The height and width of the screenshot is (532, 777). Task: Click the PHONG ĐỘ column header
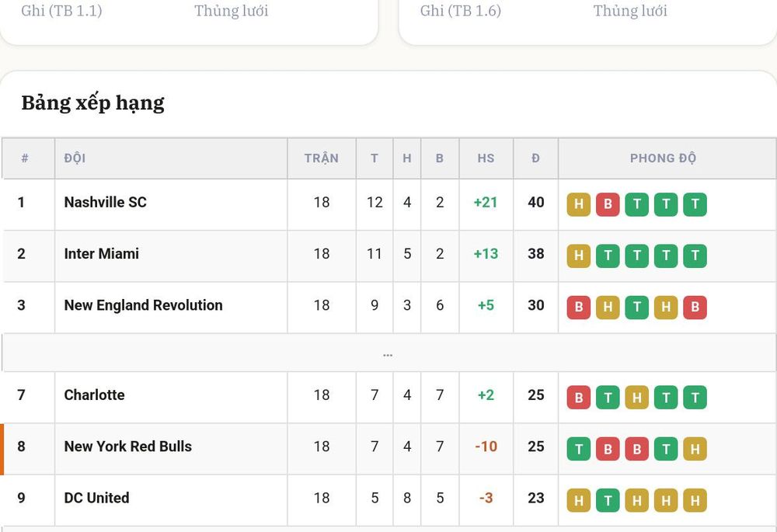pos(663,158)
